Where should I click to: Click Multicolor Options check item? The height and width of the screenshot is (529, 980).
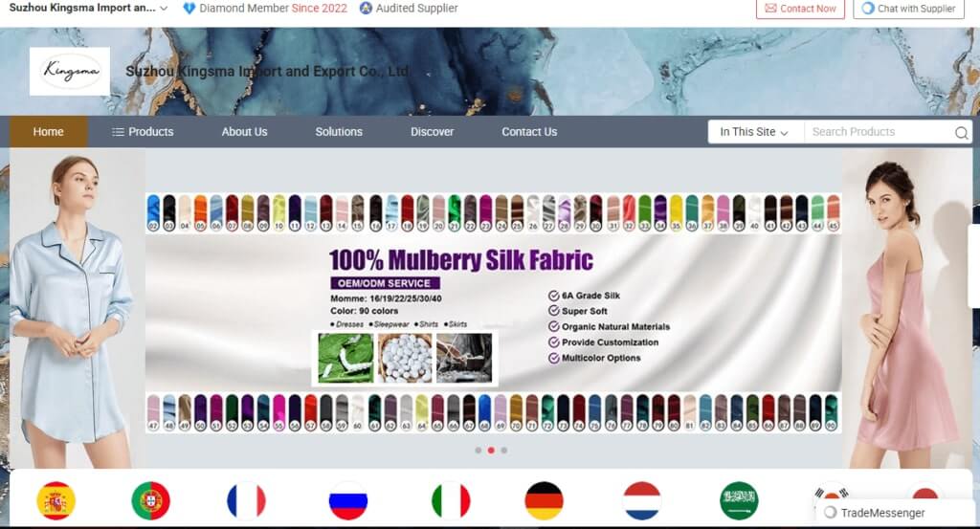(595, 358)
